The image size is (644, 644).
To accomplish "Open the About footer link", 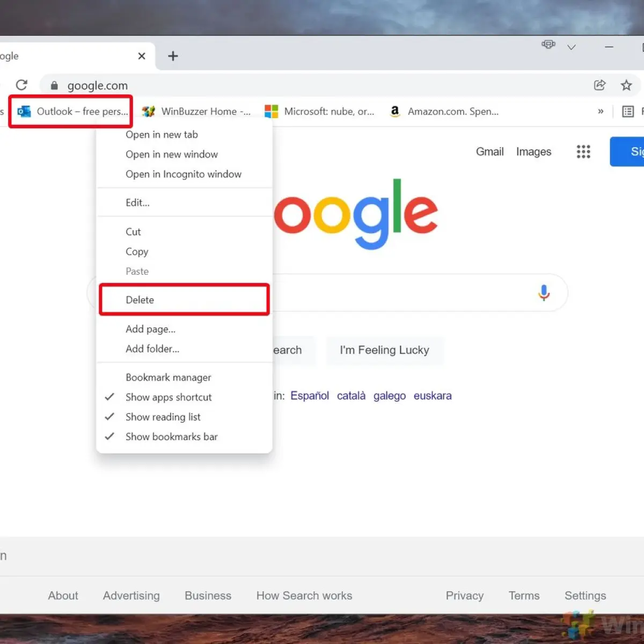I will 63,596.
